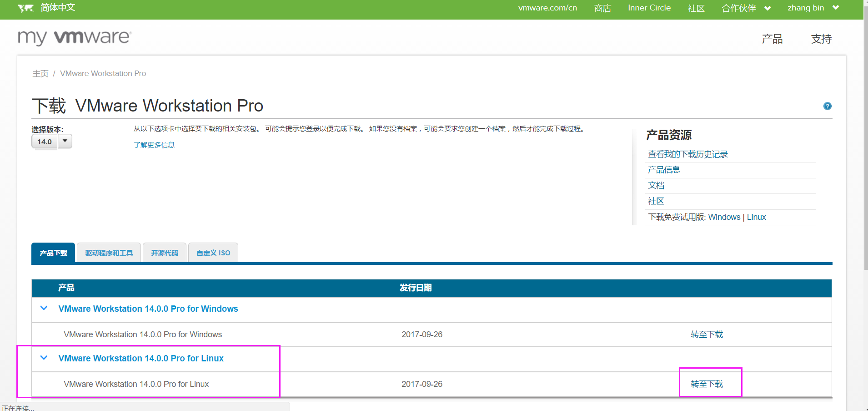This screenshot has width=868, height=411.
Task: Select the 产品下载 tab
Action: pos(53,253)
